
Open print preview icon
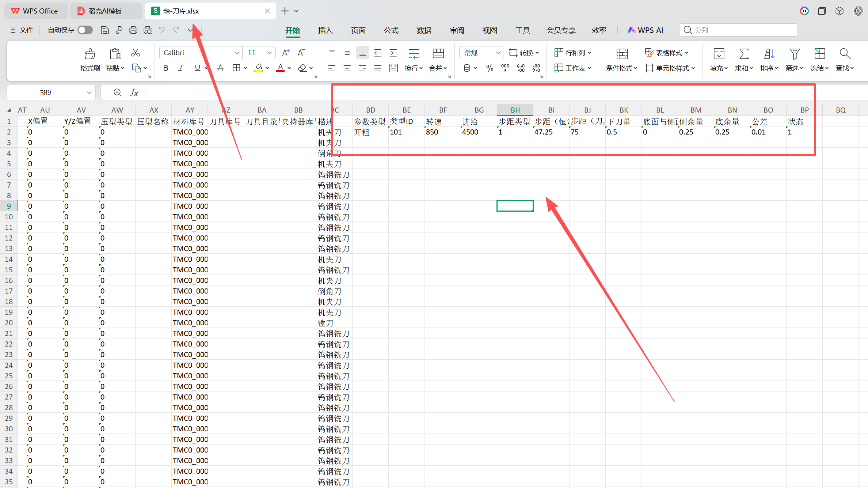(148, 30)
